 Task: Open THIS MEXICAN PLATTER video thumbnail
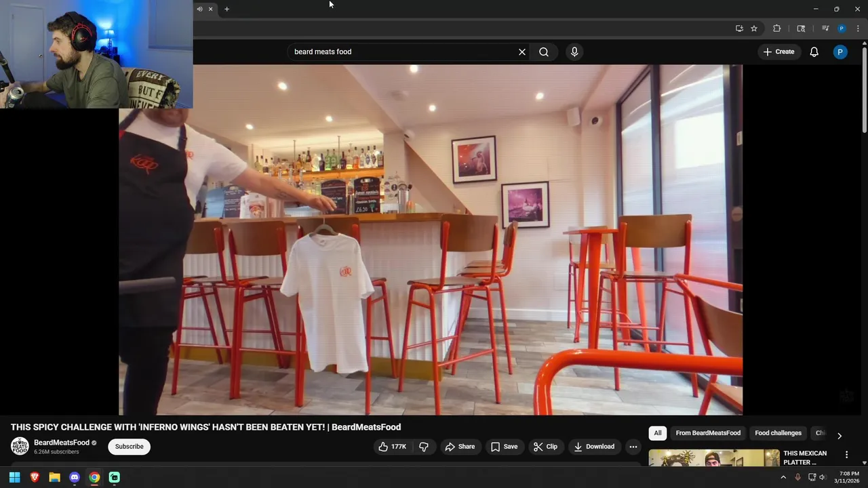pos(714,458)
